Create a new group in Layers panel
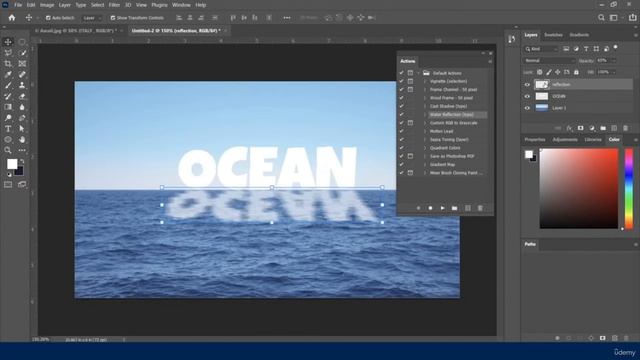Image resolution: width=640 pixels, height=360 pixels. 603,128
